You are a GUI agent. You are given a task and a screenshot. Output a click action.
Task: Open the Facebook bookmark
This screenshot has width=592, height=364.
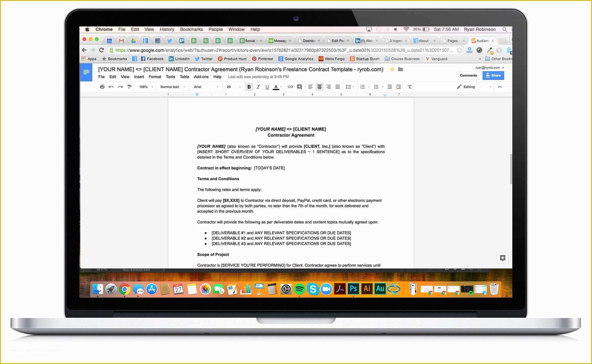[152, 59]
